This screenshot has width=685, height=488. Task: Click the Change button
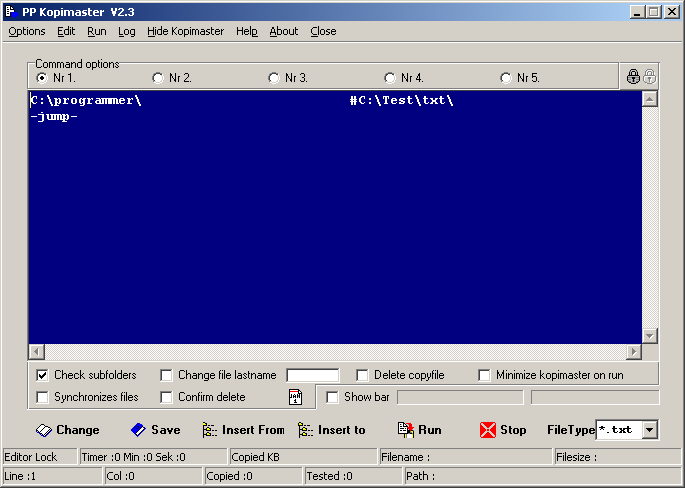point(68,430)
